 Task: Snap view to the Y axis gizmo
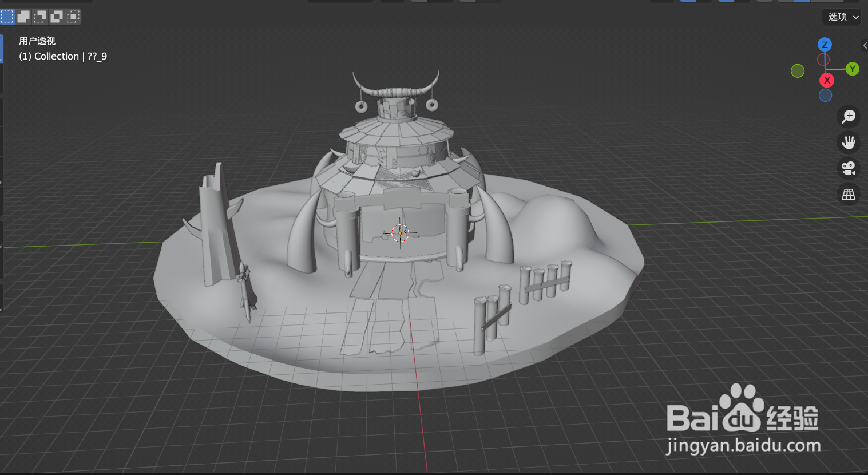pyautogui.click(x=853, y=69)
